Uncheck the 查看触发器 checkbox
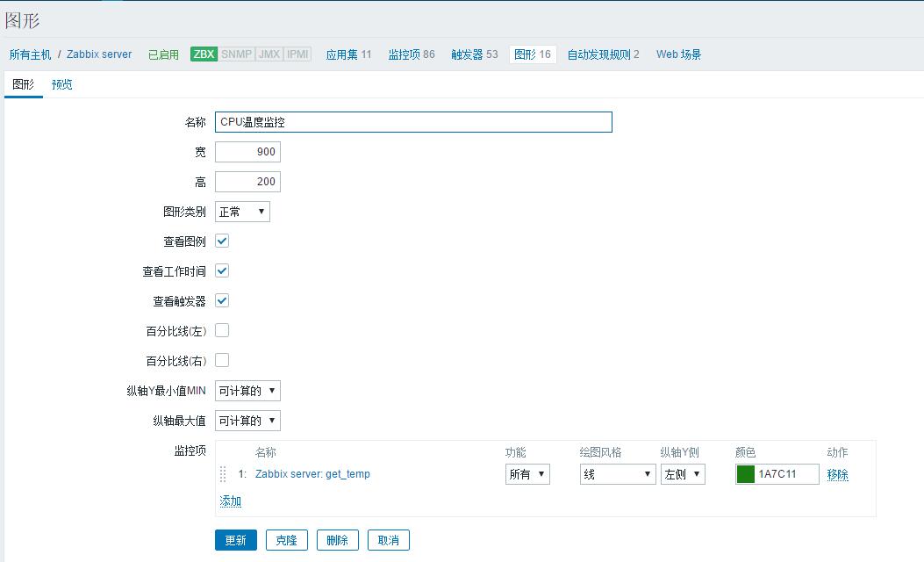Viewport: 924px width, 562px height. 222,300
